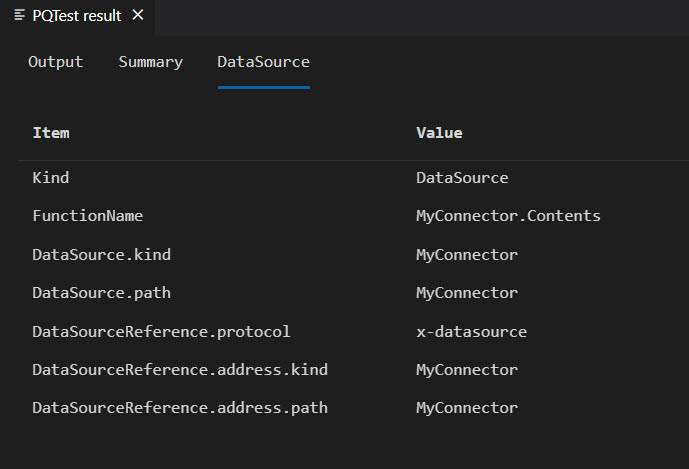Select the DataSource.kind row label
The height and width of the screenshot is (469, 689).
[x=101, y=255]
